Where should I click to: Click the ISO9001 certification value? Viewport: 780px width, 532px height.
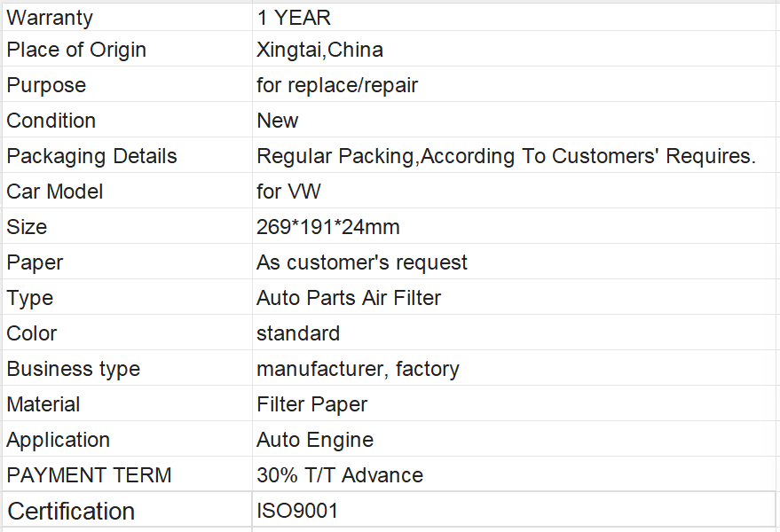coord(297,511)
